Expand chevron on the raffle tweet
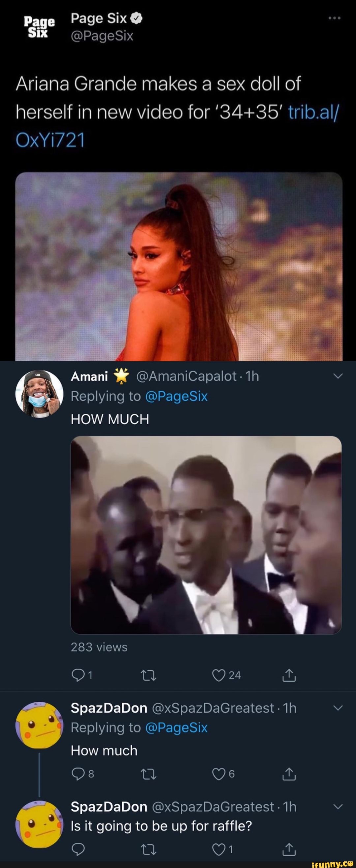 [x=338, y=807]
